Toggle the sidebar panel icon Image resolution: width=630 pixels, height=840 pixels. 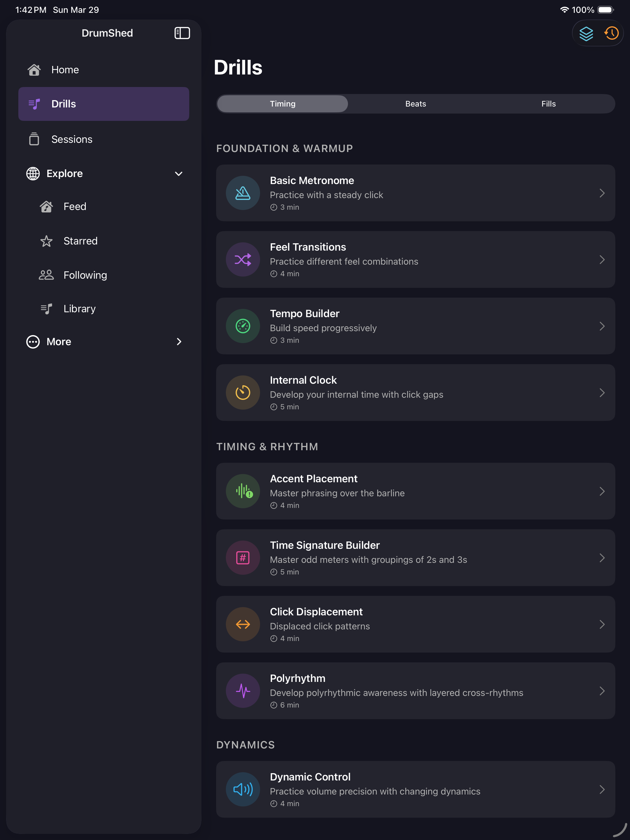[182, 33]
